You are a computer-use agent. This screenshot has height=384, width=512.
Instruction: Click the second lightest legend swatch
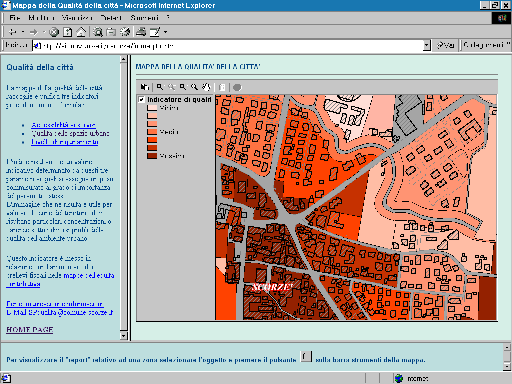[x=152, y=116]
